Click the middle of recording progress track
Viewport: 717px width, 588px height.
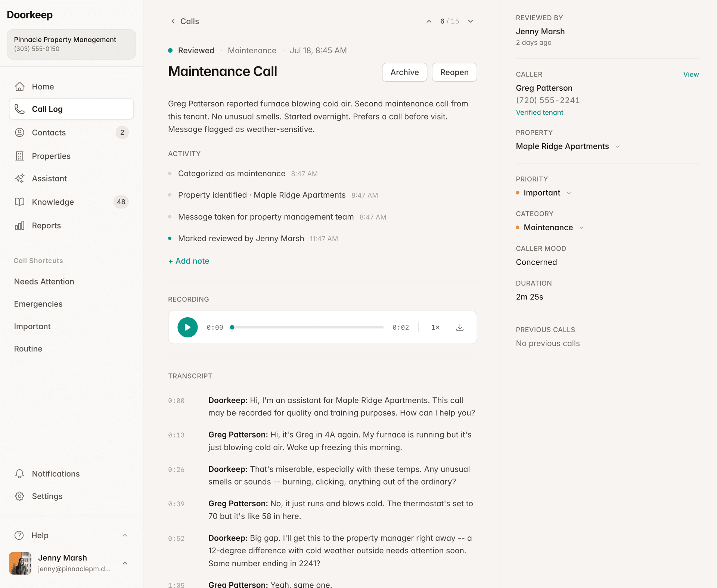308,327
